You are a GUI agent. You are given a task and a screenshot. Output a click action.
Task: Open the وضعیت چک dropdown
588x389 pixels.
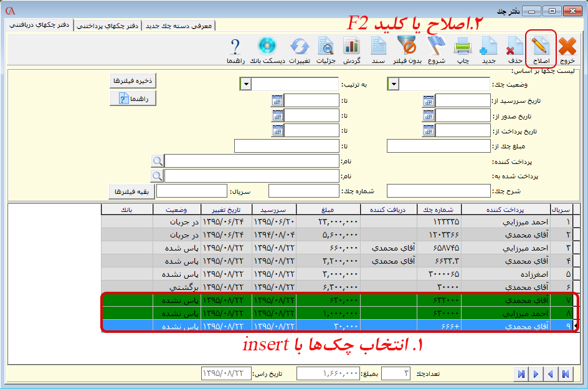(392, 84)
